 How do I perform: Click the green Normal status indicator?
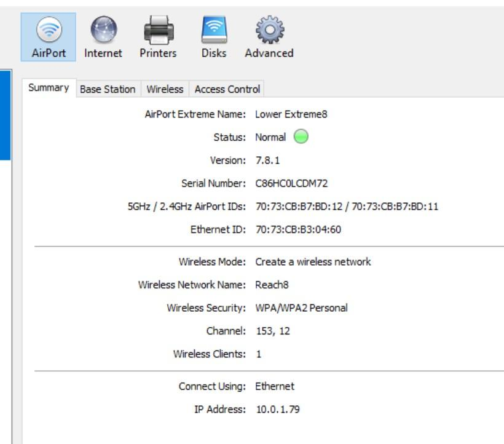[x=301, y=137]
